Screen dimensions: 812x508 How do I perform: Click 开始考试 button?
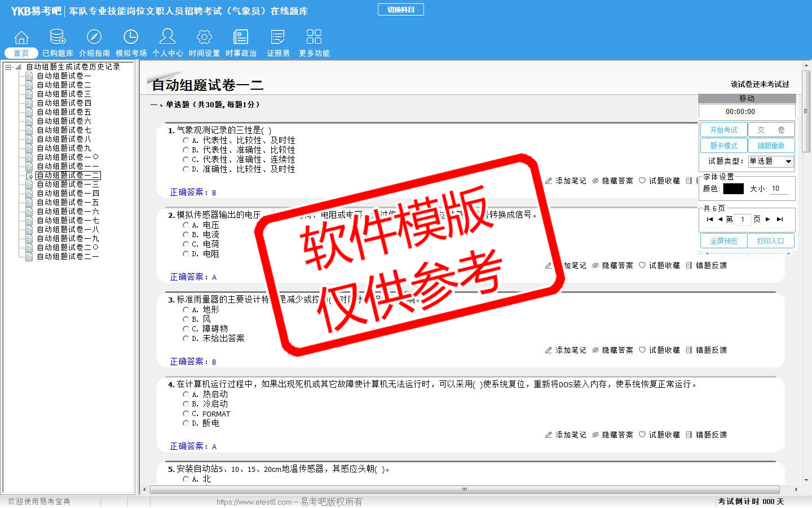tap(724, 130)
